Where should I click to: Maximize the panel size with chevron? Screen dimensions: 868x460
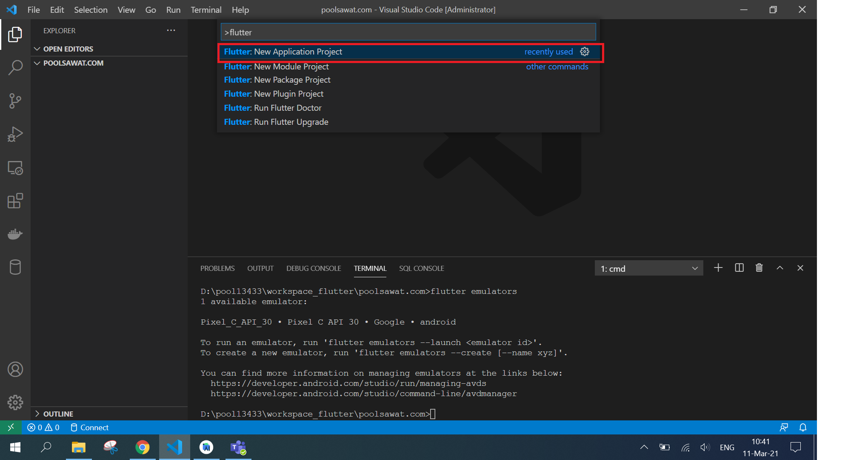779,268
